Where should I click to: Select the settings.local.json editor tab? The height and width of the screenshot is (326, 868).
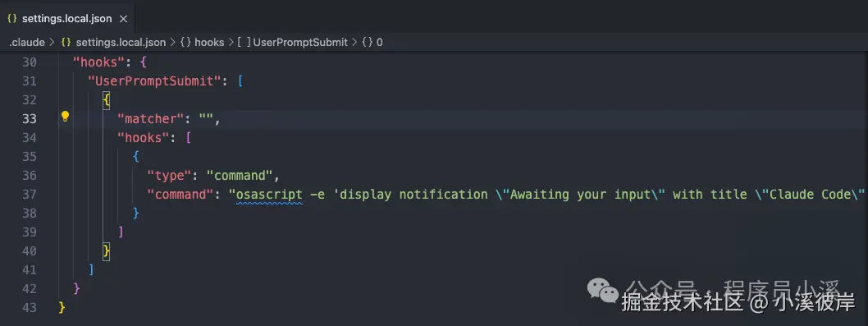67,18
